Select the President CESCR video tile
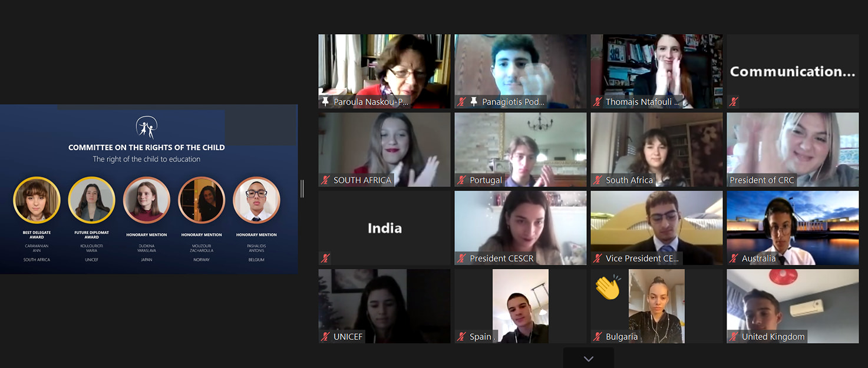 (520, 228)
